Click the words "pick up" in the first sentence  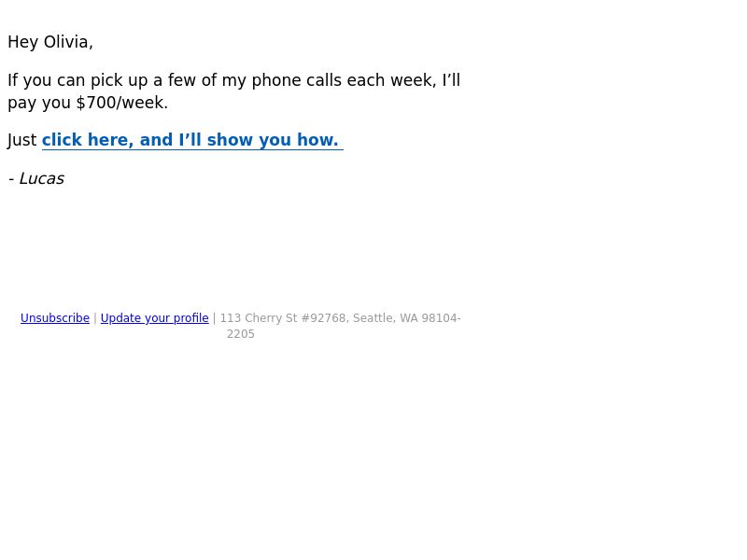tap(120, 80)
